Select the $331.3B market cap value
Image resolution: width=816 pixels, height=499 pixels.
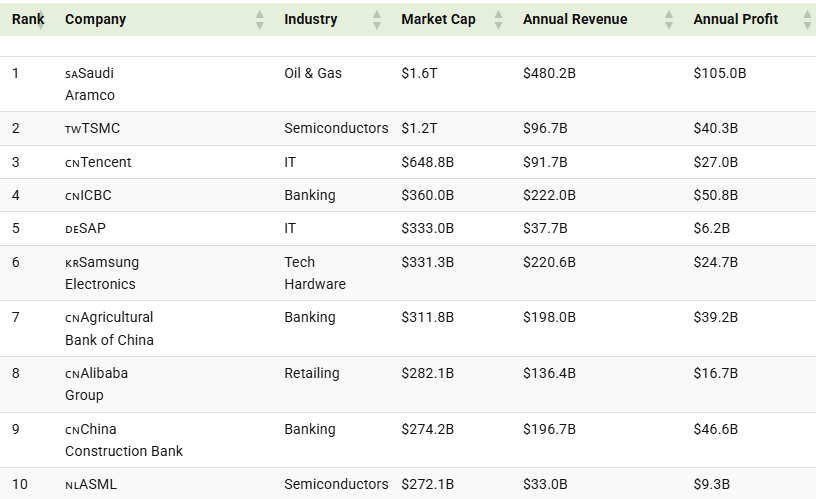click(x=428, y=262)
